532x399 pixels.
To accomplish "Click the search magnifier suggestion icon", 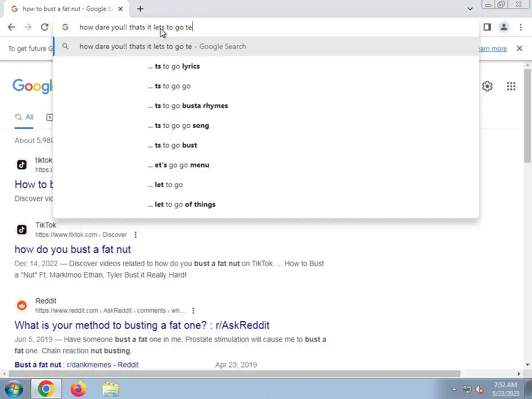I will 65,46.
